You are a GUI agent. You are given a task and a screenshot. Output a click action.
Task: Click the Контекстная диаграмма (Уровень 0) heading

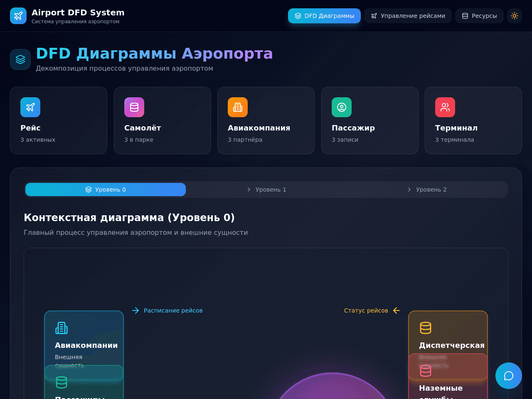pyautogui.click(x=129, y=218)
